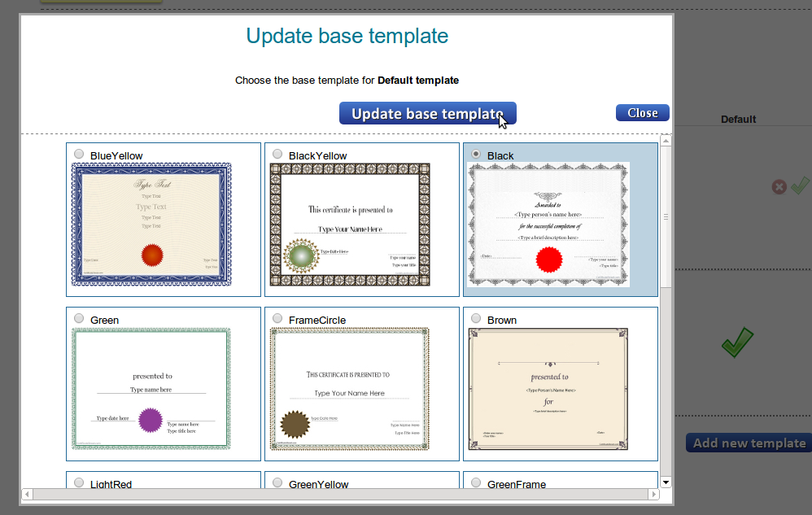Select the Green radio button

tap(79, 318)
